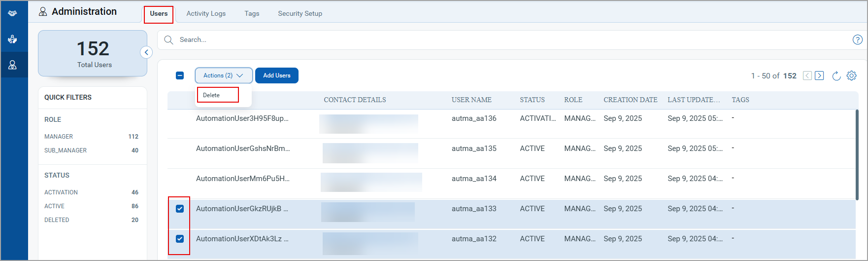Select the AutomationUser3H95F8up row name
Image resolution: width=868 pixels, height=261 pixels.
242,118
